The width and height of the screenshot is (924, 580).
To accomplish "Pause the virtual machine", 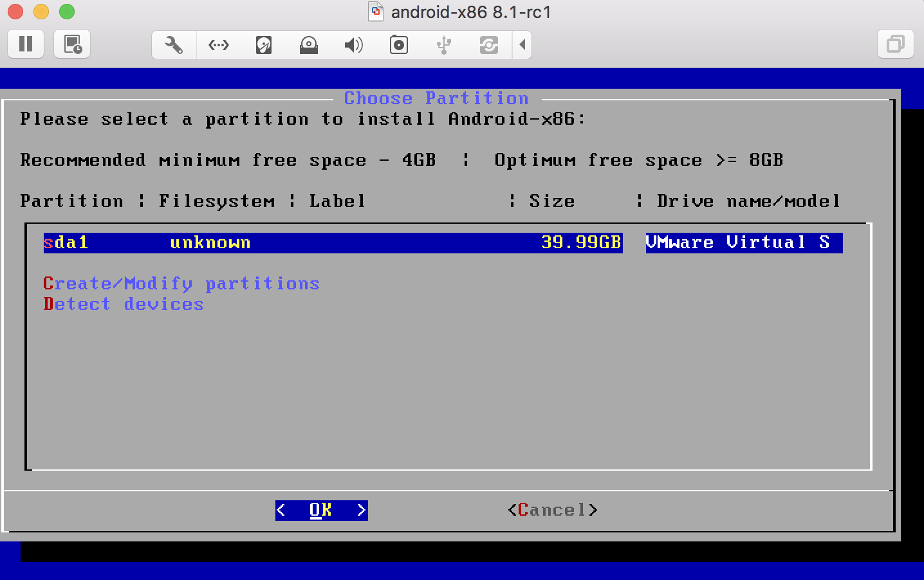I will (x=26, y=44).
